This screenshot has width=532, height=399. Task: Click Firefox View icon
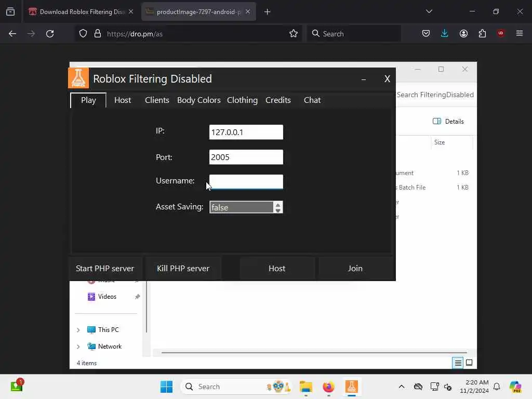click(x=10, y=12)
